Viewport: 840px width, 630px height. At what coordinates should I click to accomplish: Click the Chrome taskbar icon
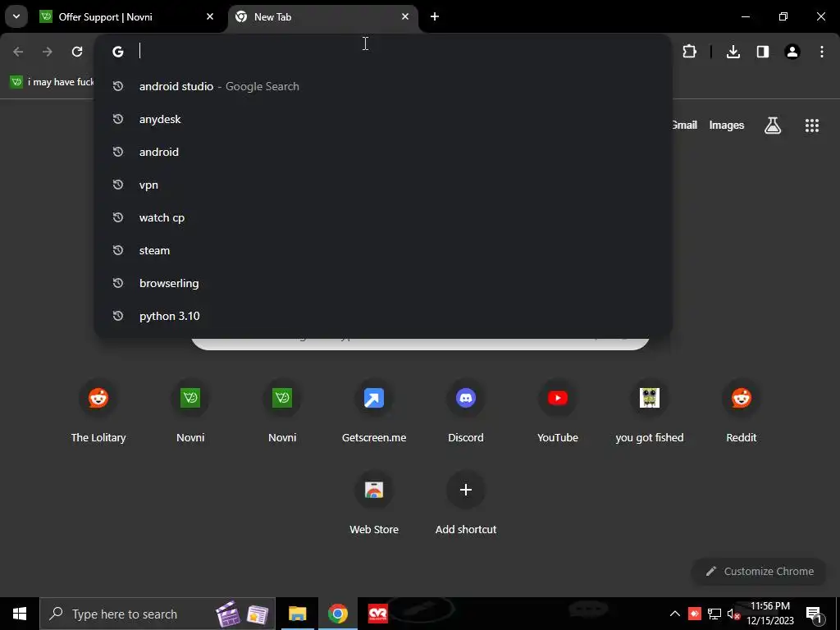click(x=337, y=614)
